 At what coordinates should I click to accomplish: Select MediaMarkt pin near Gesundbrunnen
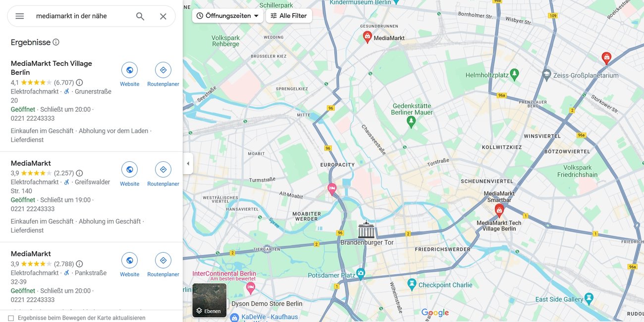(367, 37)
